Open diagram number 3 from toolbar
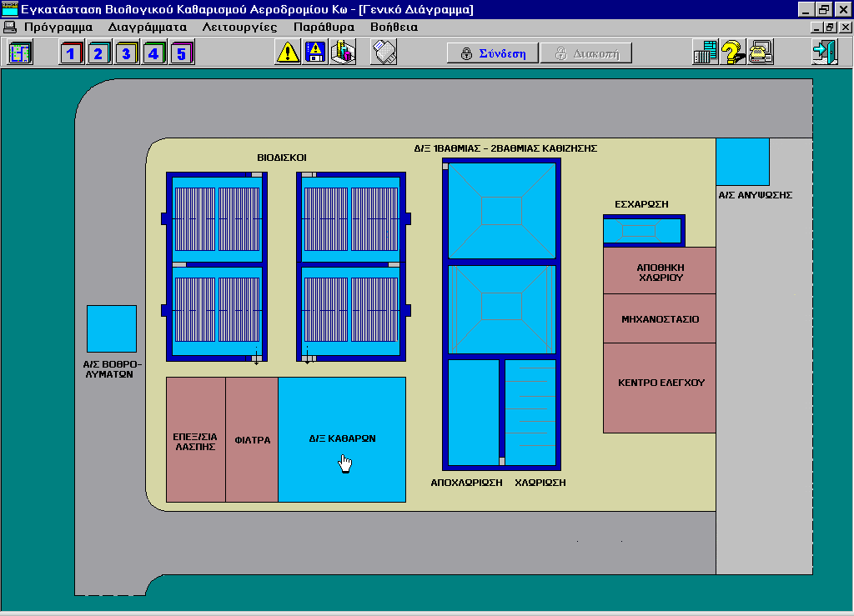 coord(126,53)
